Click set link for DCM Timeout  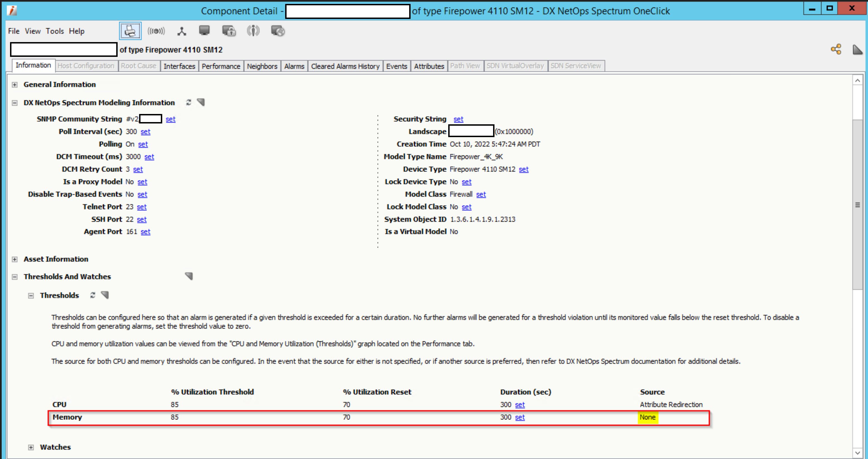coord(149,156)
